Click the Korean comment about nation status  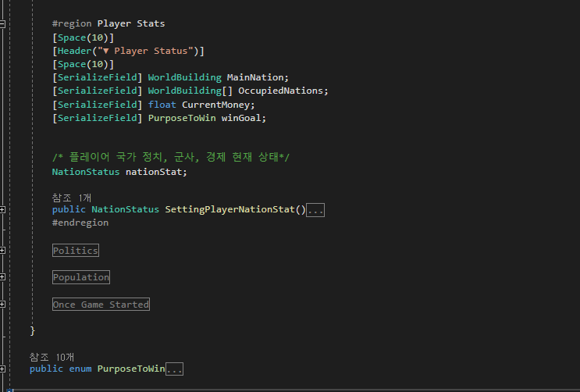[171, 157]
